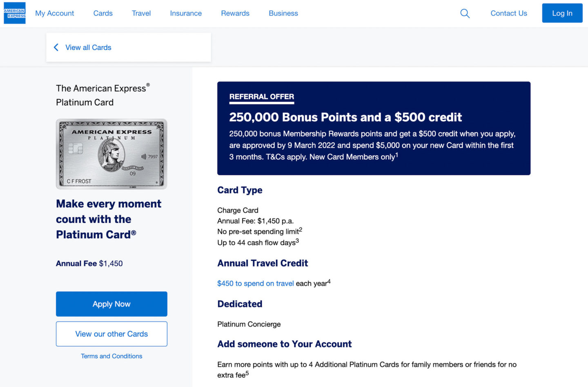The width and height of the screenshot is (588, 387).
Task: Click the Referral Offer heading
Action: (262, 97)
